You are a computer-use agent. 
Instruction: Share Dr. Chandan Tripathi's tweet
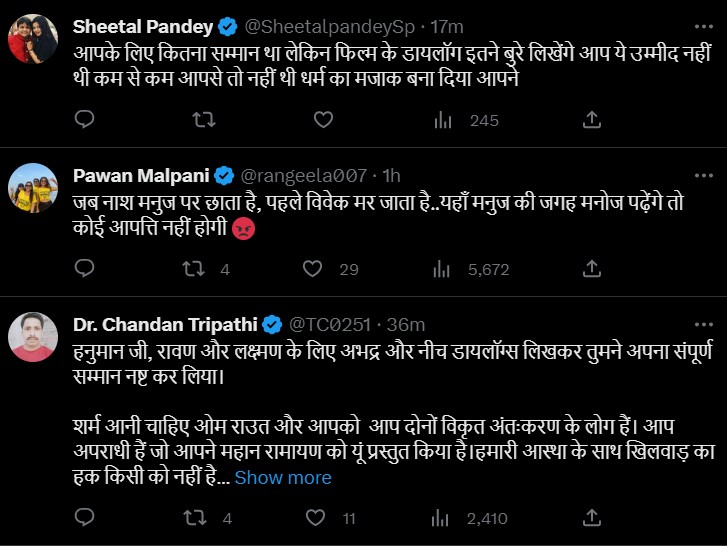(592, 518)
